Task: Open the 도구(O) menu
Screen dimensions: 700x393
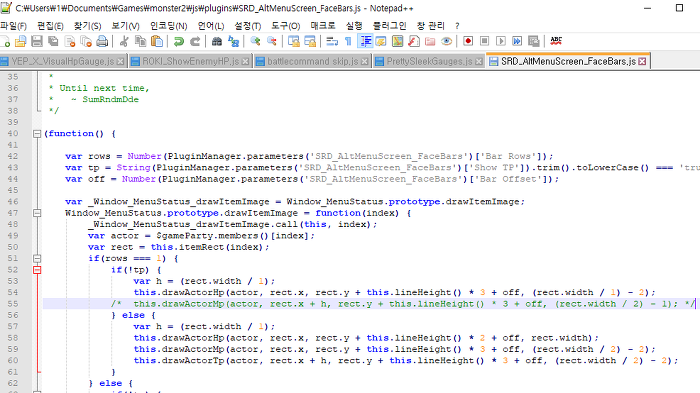Action: pyautogui.click(x=286, y=26)
